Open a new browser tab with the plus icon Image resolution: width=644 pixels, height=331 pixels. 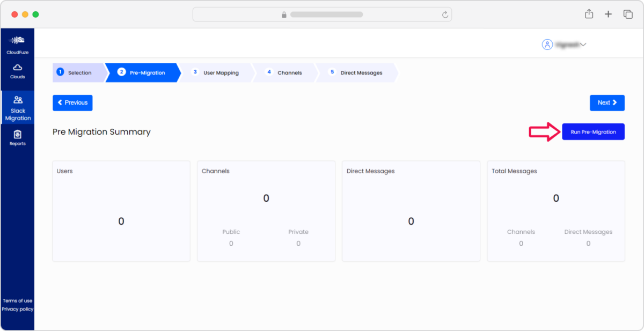coord(608,14)
